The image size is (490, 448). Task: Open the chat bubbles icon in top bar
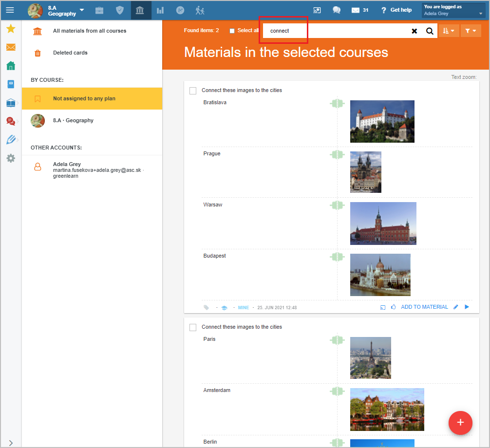point(337,10)
